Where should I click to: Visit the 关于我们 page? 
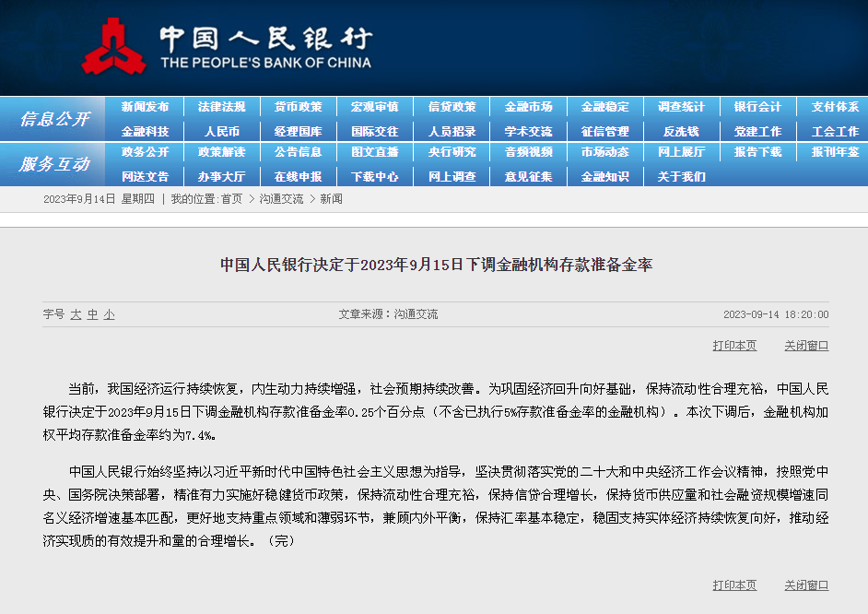click(681, 176)
